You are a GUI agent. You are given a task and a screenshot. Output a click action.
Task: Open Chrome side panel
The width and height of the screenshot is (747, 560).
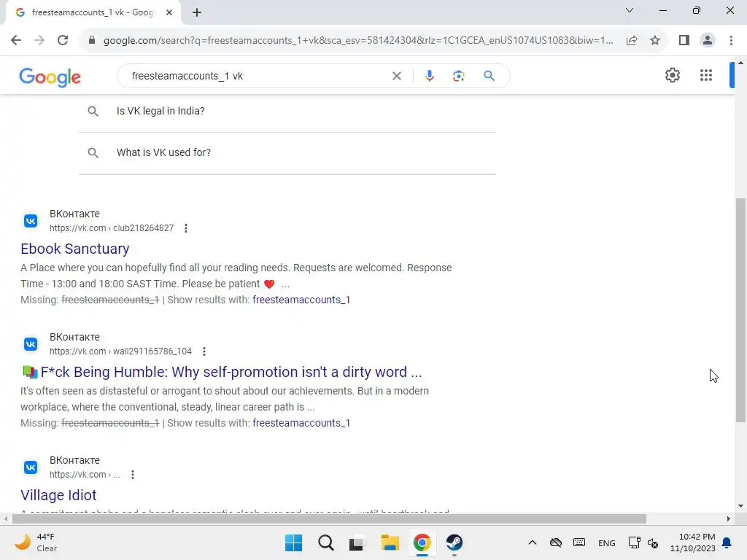click(684, 41)
